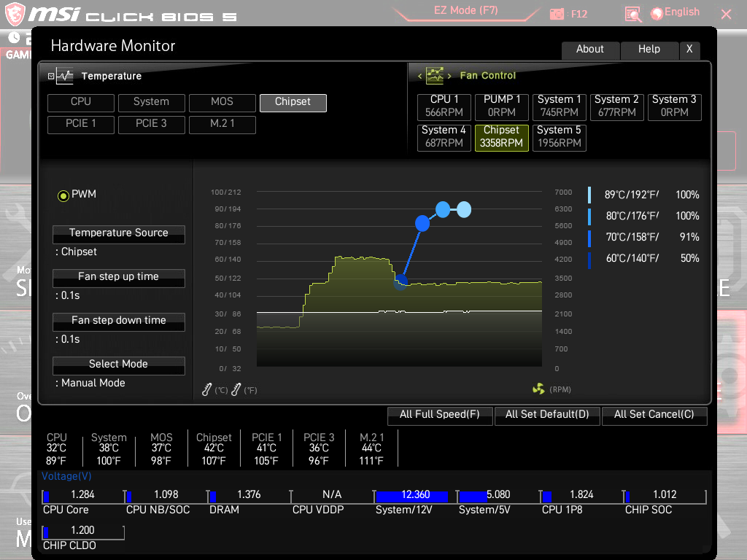Image resolution: width=747 pixels, height=560 pixels.
Task: Open Fan step up time setting
Action: [119, 278]
